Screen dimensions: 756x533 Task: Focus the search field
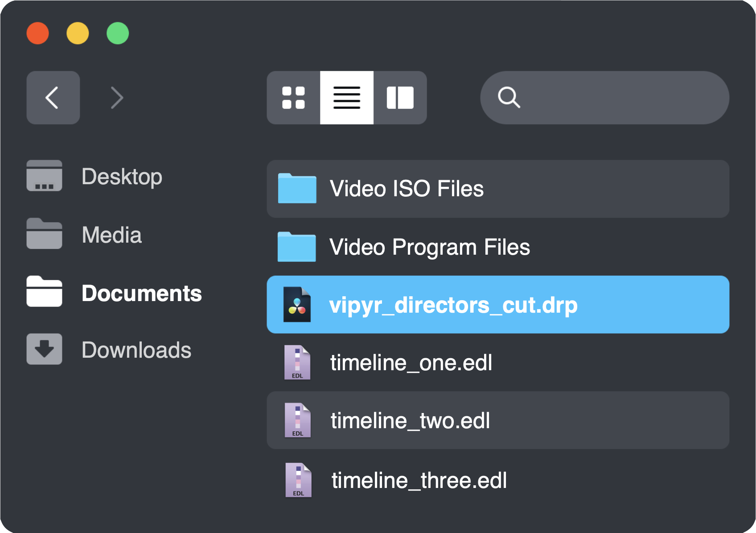click(604, 98)
